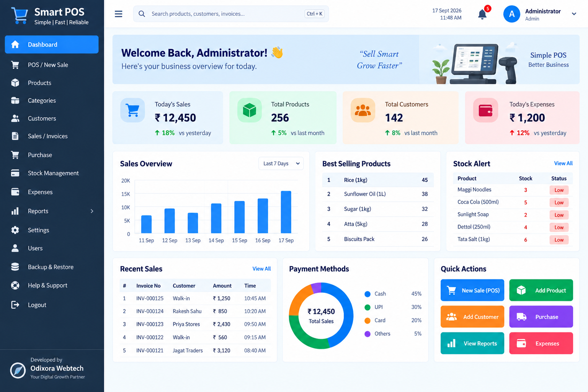Click the Smart POS cart logo
This screenshot has width=588, height=392.
(20, 16)
